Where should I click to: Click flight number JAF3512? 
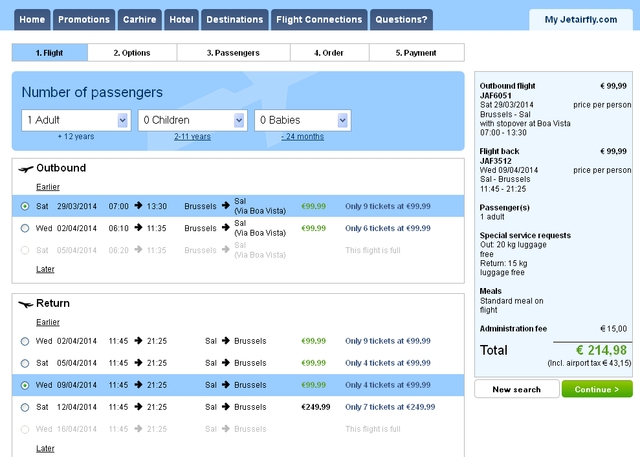(x=496, y=161)
